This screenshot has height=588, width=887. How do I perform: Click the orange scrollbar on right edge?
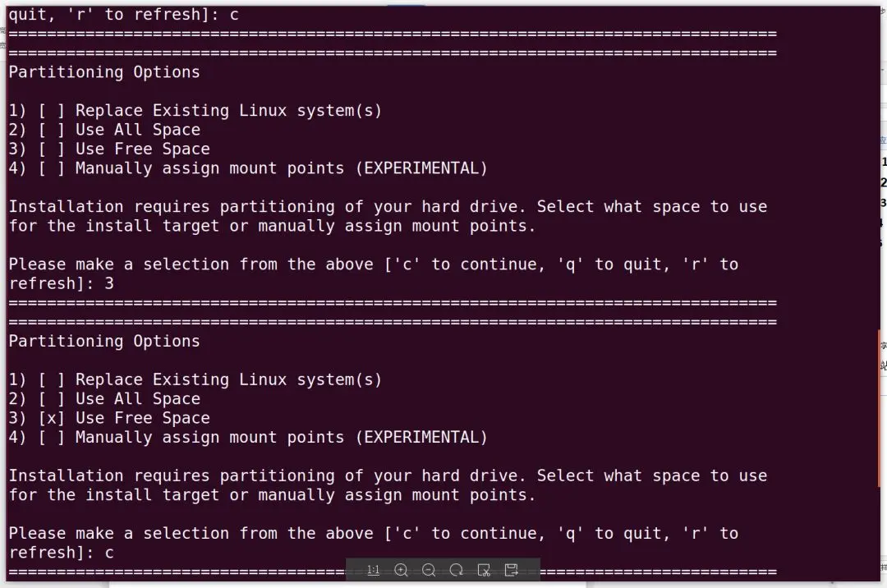pos(879,408)
